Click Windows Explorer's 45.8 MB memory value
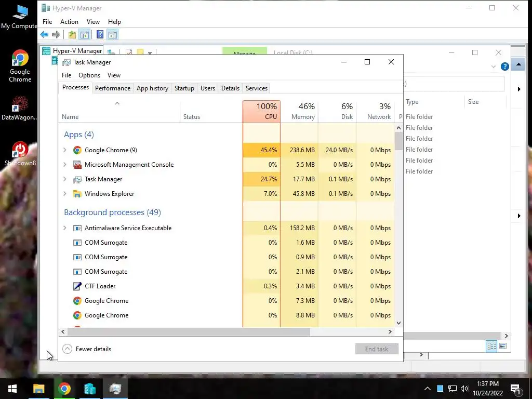 tap(303, 194)
